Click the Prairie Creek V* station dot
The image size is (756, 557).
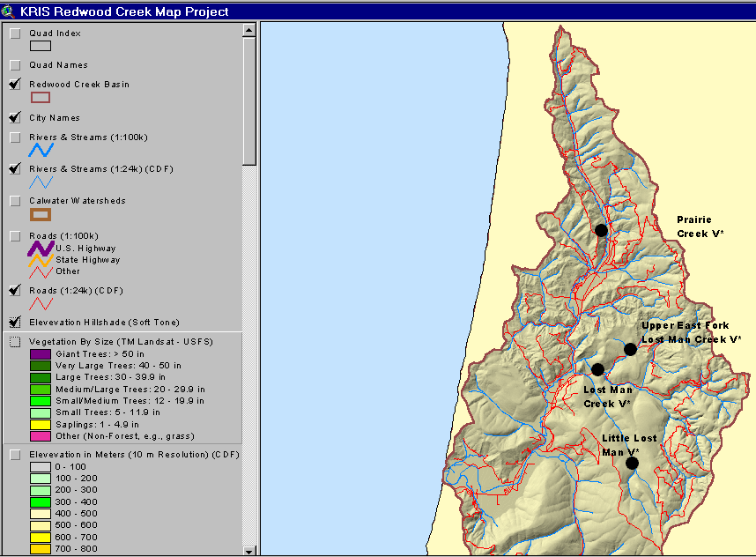(601, 231)
